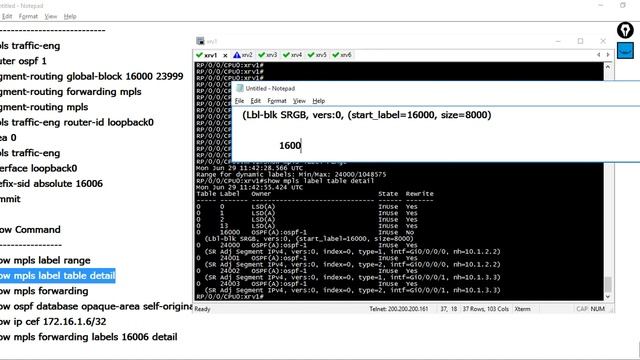Open Edit menu in background Notepad window

7,16
